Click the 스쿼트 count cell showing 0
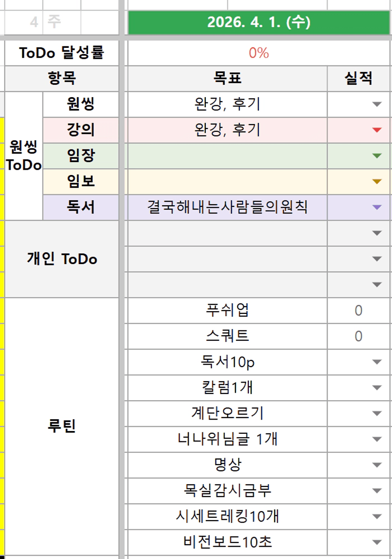This screenshot has width=392, height=559. (x=358, y=336)
